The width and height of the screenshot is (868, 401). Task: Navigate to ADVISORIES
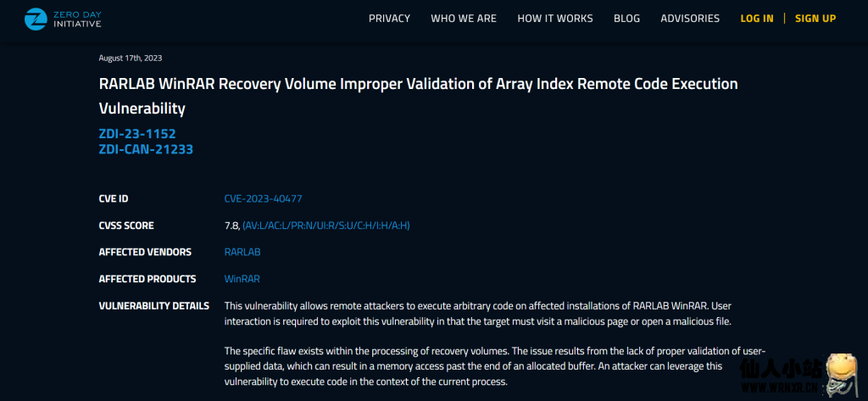click(690, 19)
